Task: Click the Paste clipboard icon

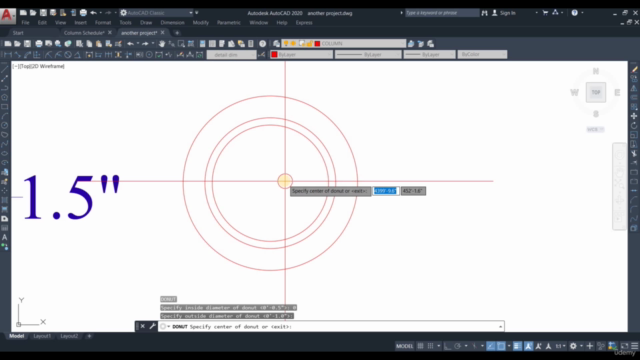Action: [99, 44]
